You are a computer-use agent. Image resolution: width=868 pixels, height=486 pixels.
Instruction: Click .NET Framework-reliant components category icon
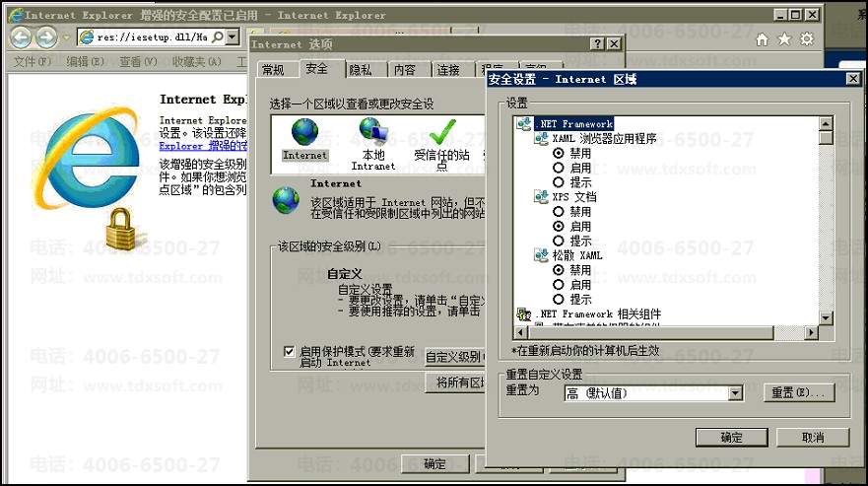click(x=524, y=314)
